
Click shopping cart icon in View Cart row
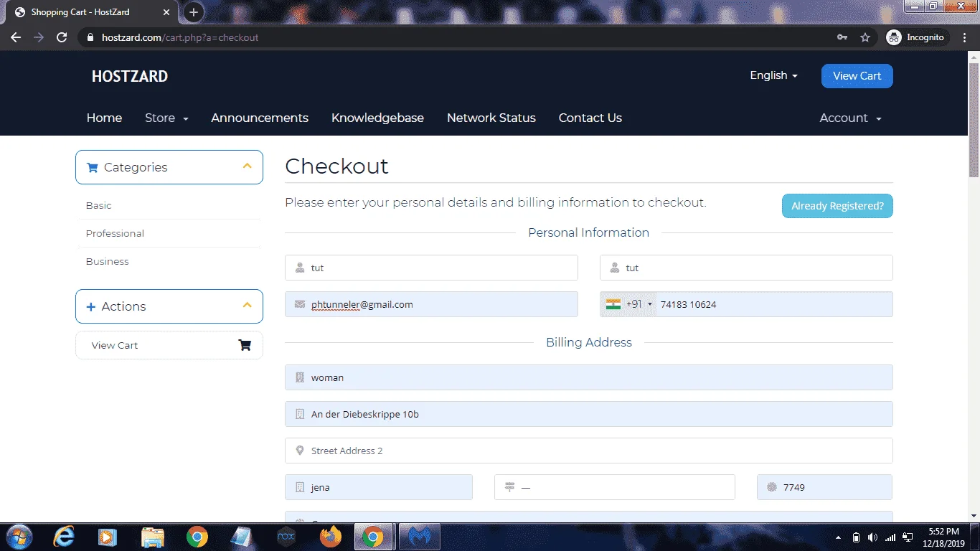pyautogui.click(x=245, y=345)
